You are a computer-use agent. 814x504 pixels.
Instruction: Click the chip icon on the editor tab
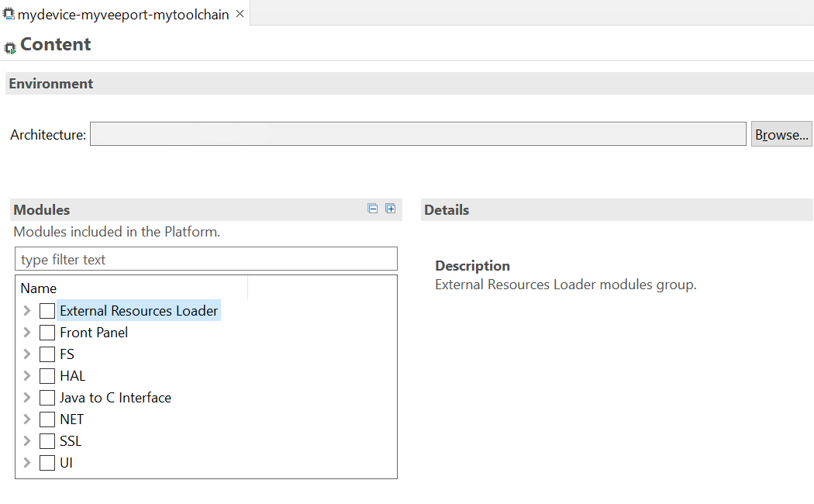[x=9, y=13]
